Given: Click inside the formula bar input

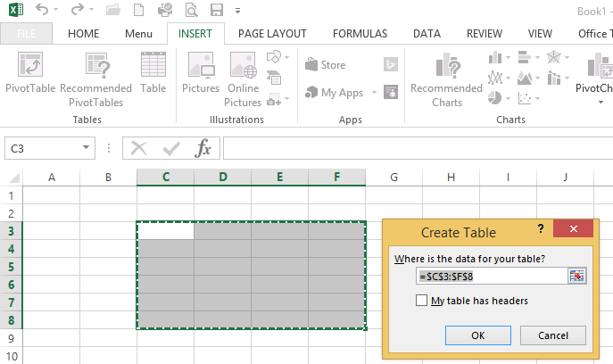Looking at the screenshot, I should [x=418, y=148].
